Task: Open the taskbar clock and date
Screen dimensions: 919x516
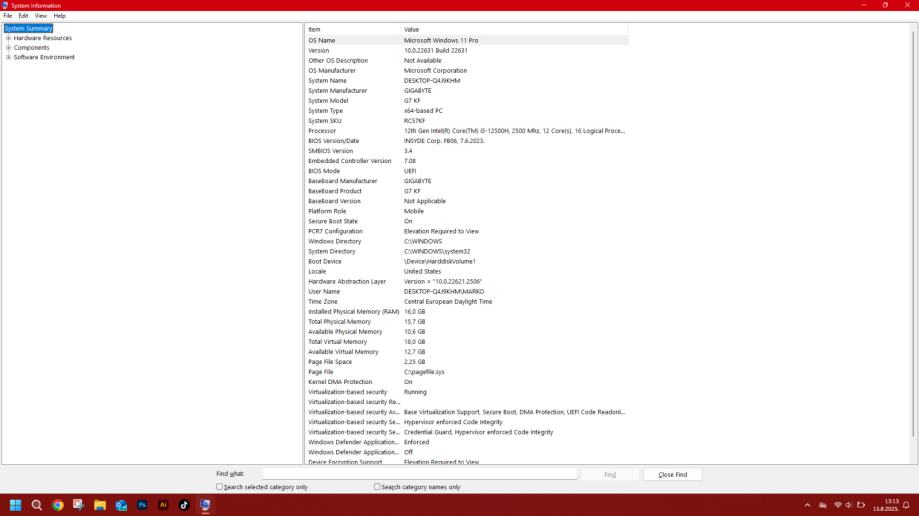Action: 886,505
